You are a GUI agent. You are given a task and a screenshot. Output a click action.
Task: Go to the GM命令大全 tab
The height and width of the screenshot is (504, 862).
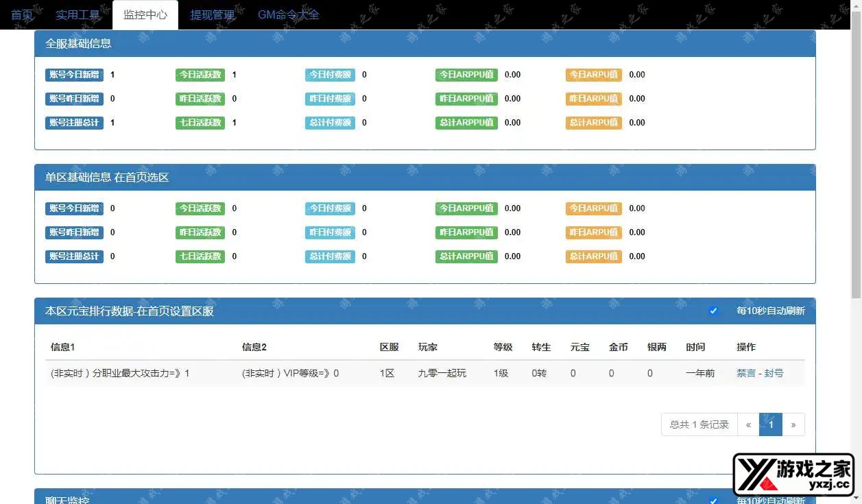click(288, 14)
